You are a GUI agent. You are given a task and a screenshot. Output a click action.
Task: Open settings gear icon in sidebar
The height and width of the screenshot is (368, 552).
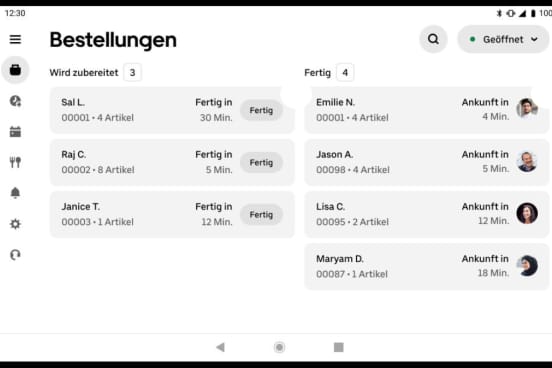15,224
